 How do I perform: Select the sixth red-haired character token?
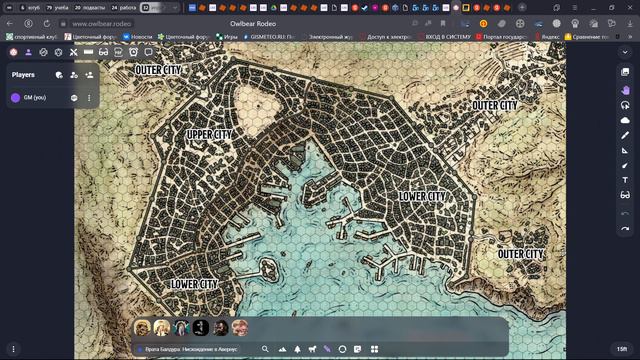[240, 328]
